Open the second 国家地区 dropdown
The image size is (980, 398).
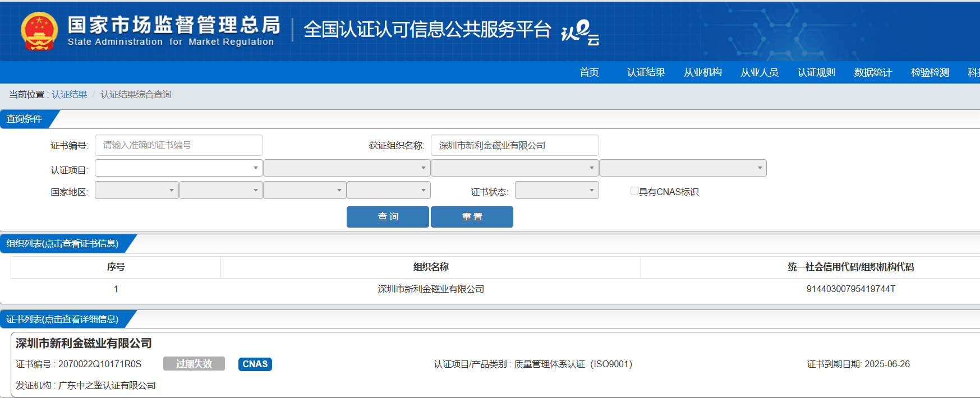pyautogui.click(x=221, y=190)
